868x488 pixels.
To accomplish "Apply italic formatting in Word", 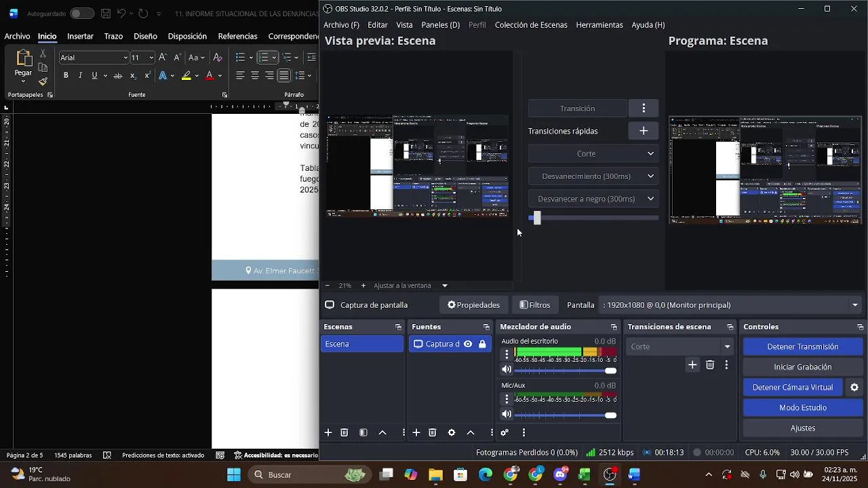I will (x=80, y=75).
